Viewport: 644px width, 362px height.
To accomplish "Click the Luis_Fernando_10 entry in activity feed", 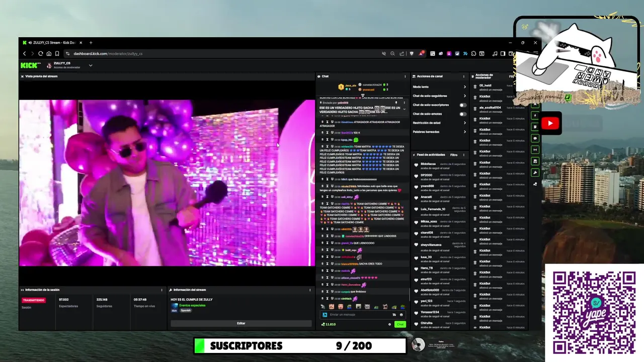I will pos(440,210).
